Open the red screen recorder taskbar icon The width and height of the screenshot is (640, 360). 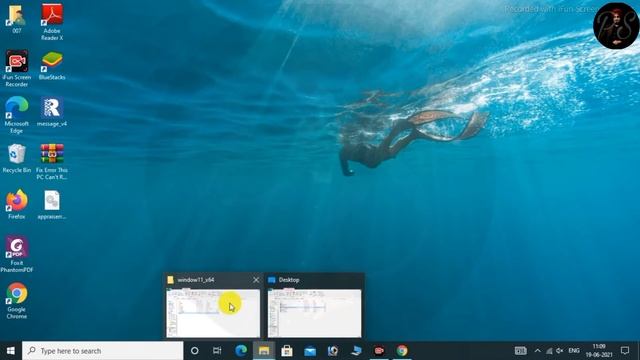[x=379, y=351]
